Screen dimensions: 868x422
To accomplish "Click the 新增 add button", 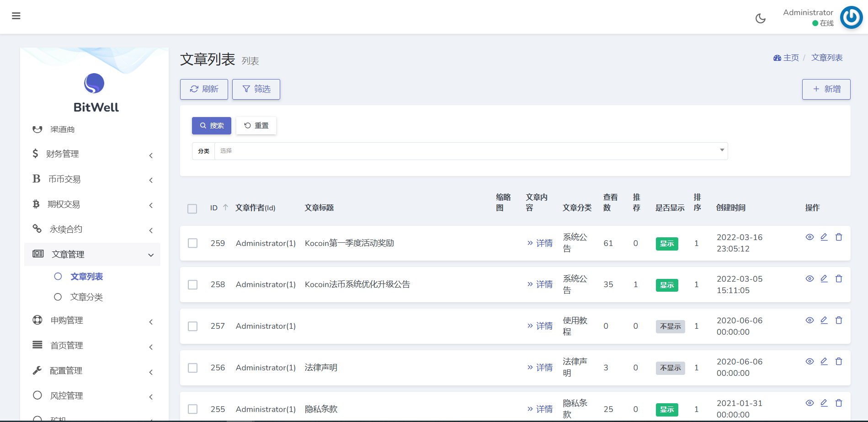I will (x=826, y=89).
